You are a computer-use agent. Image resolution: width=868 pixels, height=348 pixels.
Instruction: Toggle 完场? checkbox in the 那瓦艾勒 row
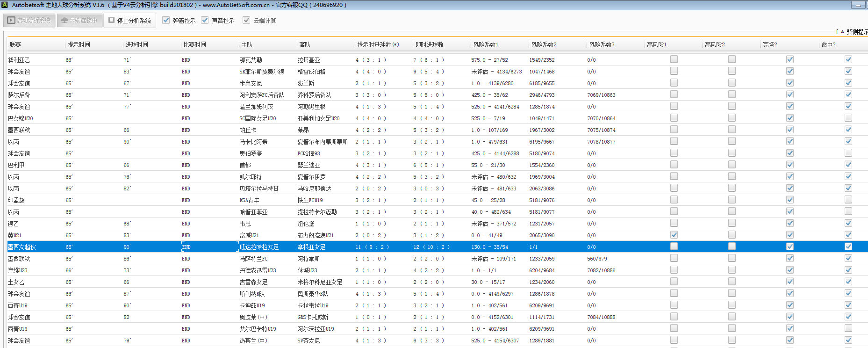(x=789, y=59)
